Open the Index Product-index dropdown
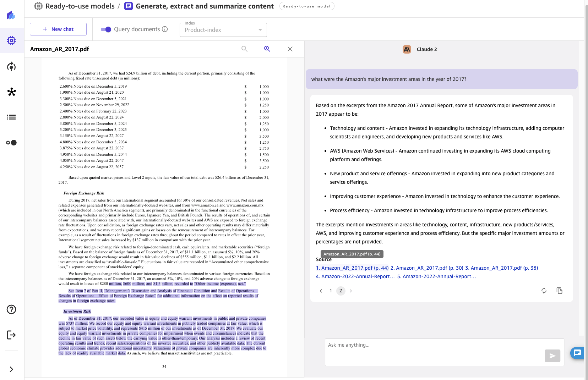Image resolution: width=588 pixels, height=380 pixels. click(x=223, y=30)
